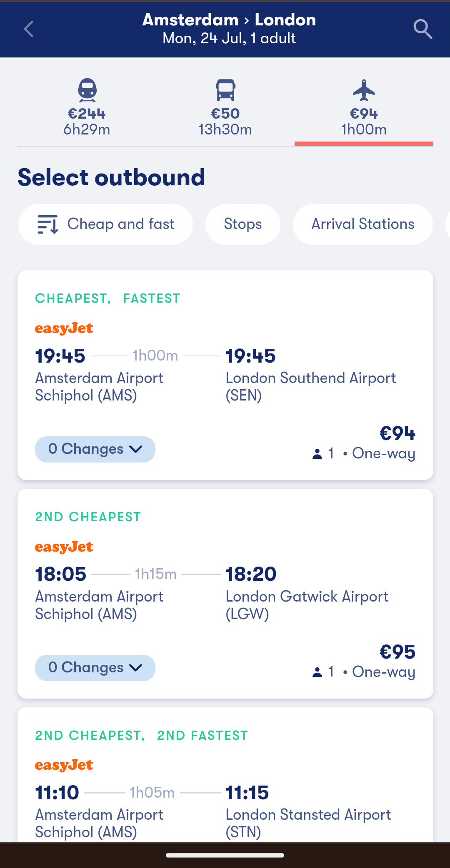
Task: Click the sort icon beside Cheap and fast
Action: pyautogui.click(x=47, y=224)
